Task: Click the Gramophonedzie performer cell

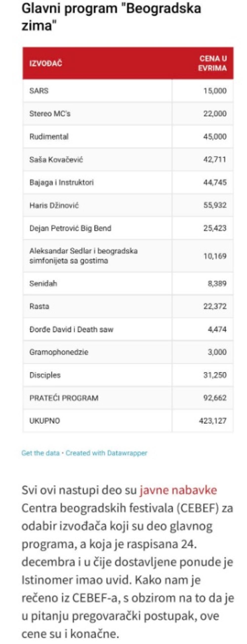Action: pyautogui.click(x=59, y=352)
